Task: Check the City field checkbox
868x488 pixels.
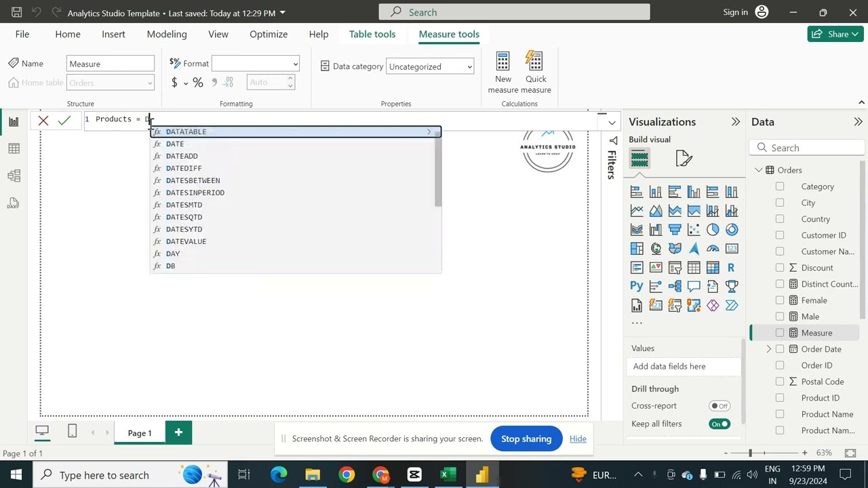Action: click(x=780, y=203)
